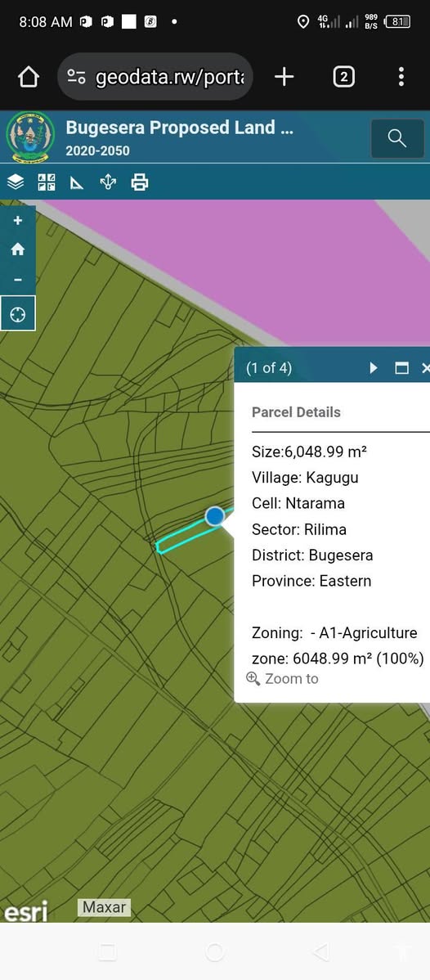Image resolution: width=430 pixels, height=980 pixels.
Task: Maximize the parcel details popup
Action: tap(402, 368)
